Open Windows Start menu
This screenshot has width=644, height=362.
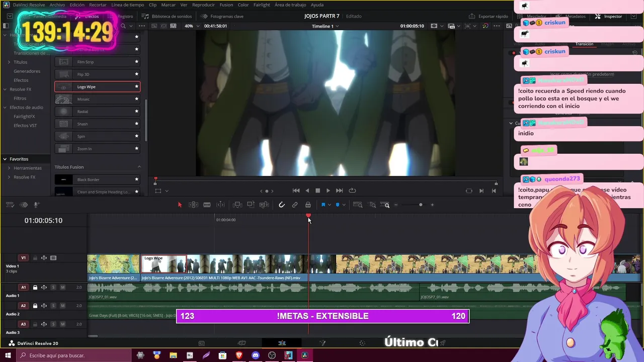click(8, 355)
